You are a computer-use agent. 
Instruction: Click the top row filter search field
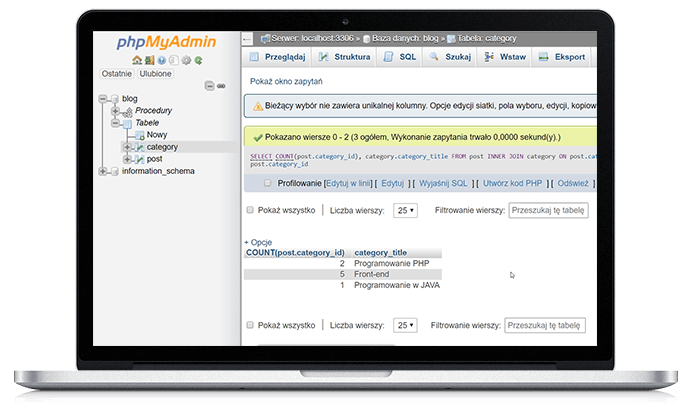click(547, 211)
